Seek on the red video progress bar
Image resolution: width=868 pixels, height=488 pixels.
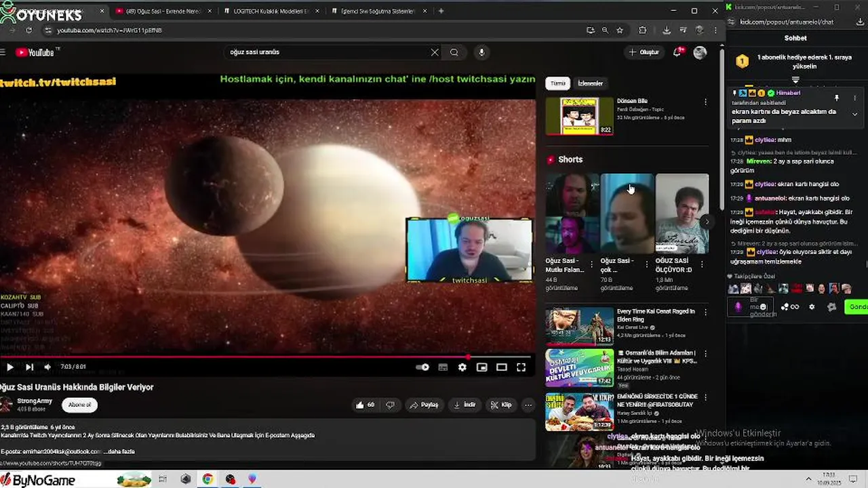click(x=265, y=357)
